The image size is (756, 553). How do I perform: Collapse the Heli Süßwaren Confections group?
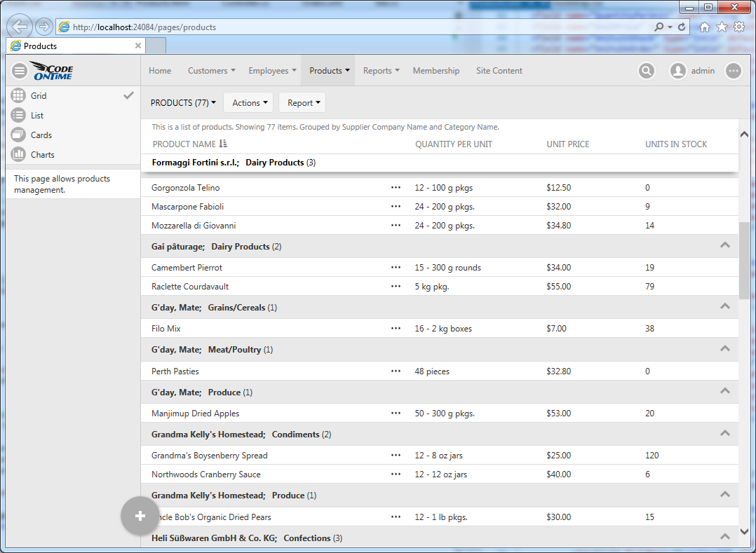pos(724,537)
